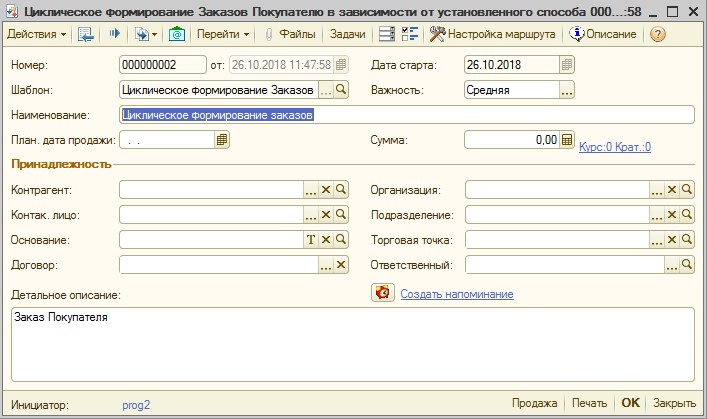Clear the Основание field

pyautogui.click(x=326, y=239)
